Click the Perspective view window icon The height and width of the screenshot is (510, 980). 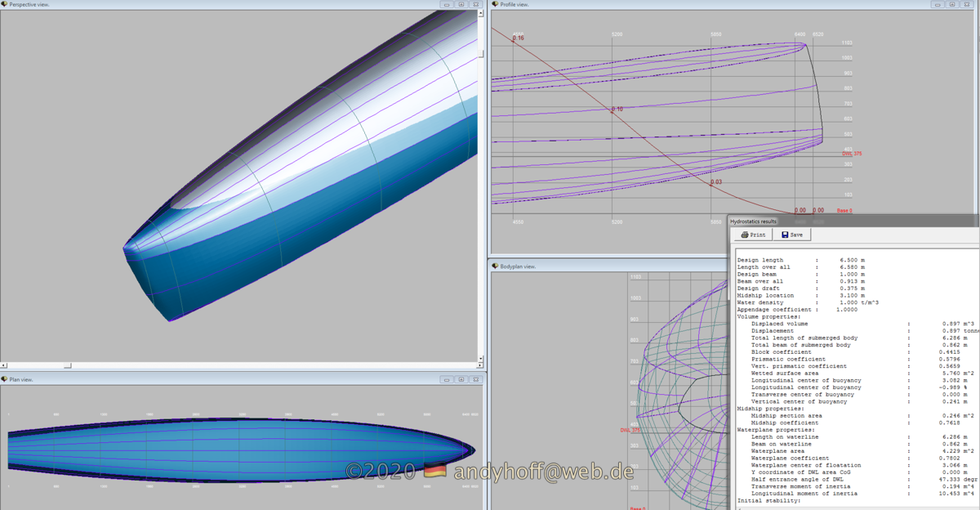click(x=5, y=4)
